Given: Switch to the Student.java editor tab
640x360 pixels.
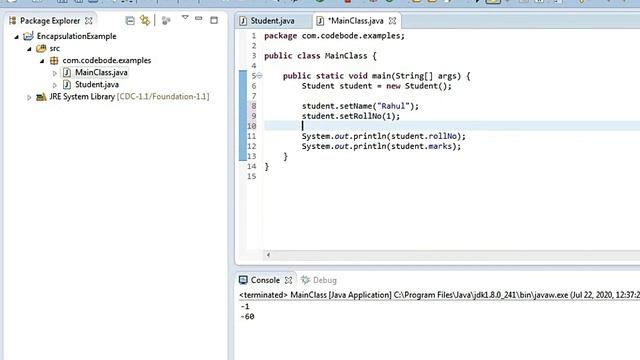Looking at the screenshot, I should point(272,20).
